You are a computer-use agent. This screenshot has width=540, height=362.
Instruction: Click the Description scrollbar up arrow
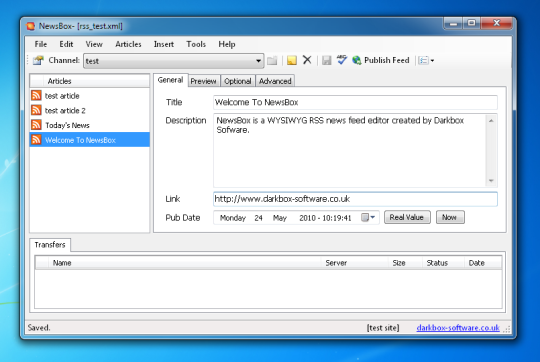pos(491,121)
